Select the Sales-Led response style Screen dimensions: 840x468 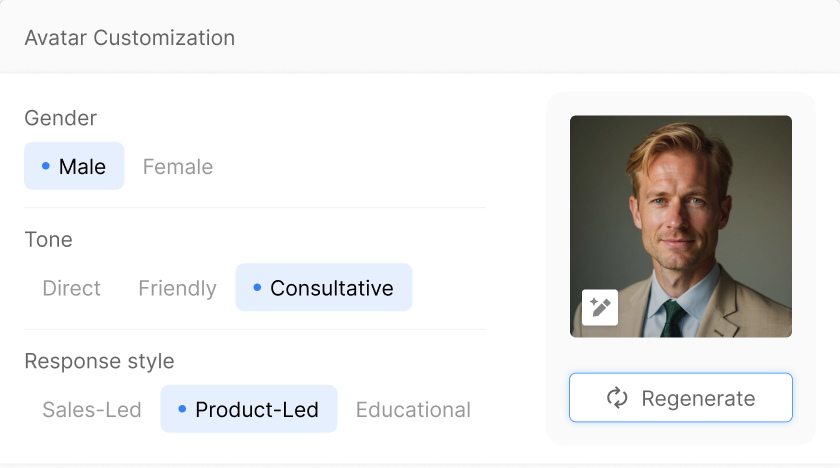(92, 410)
